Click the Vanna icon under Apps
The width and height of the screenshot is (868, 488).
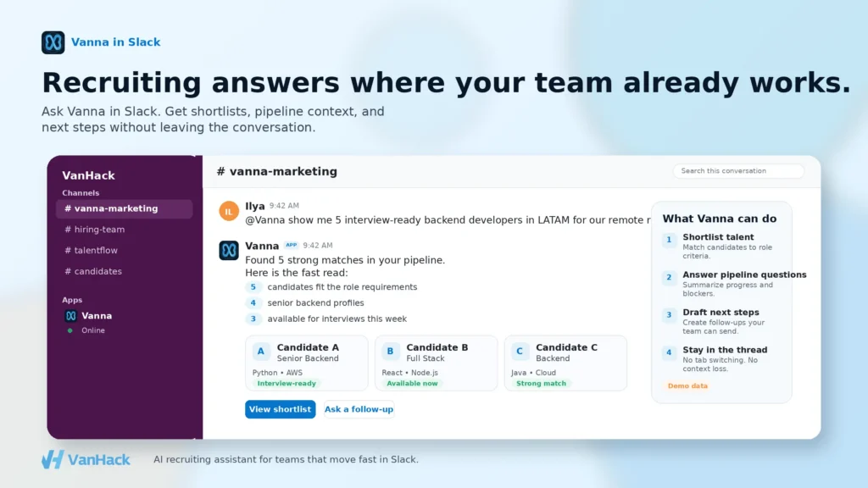click(70, 316)
